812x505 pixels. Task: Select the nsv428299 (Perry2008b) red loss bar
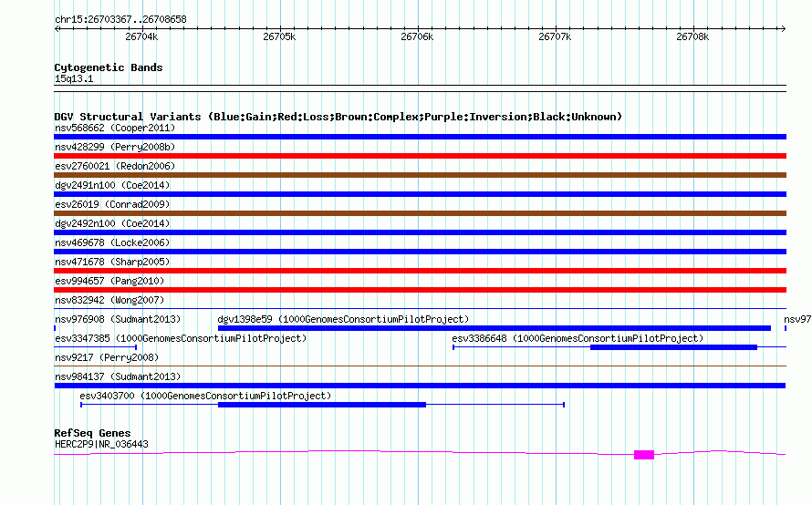tap(420, 156)
